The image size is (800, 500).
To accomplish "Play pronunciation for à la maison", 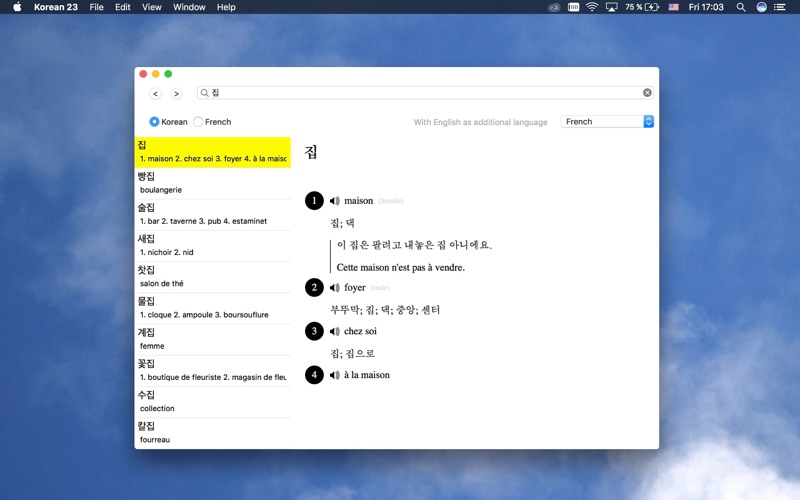I will [x=335, y=376].
